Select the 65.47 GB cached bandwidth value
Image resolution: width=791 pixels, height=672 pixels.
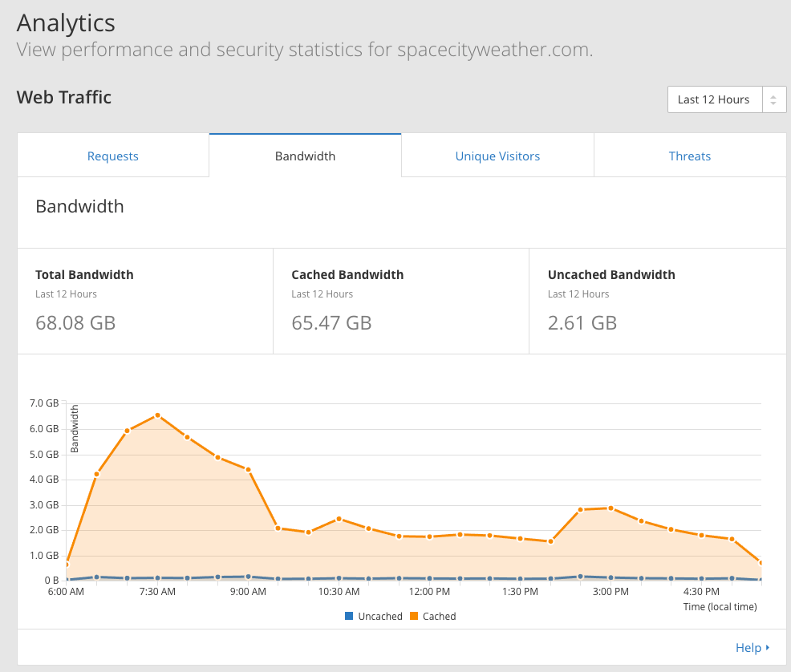tap(331, 322)
